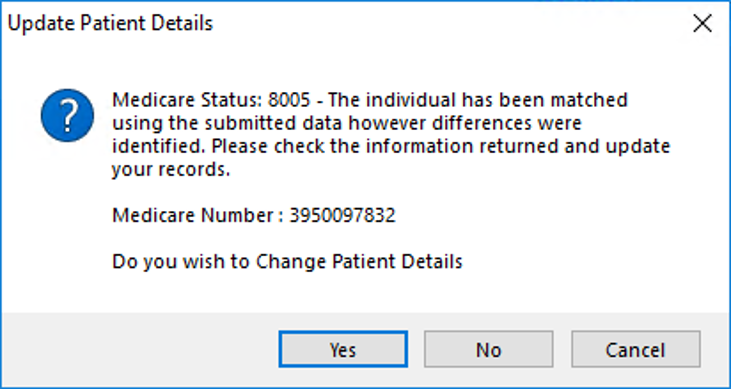Confirm changing patient details with Yes
The image size is (731, 389).
pos(343,349)
